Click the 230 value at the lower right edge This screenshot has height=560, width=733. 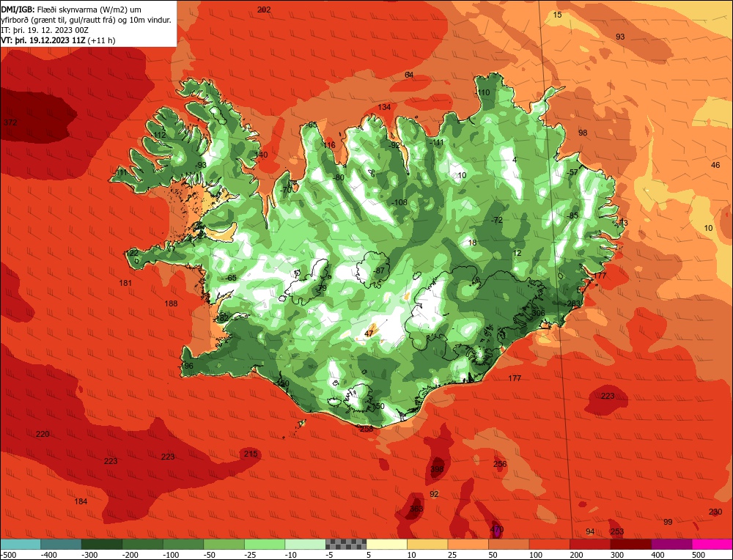coord(715,512)
